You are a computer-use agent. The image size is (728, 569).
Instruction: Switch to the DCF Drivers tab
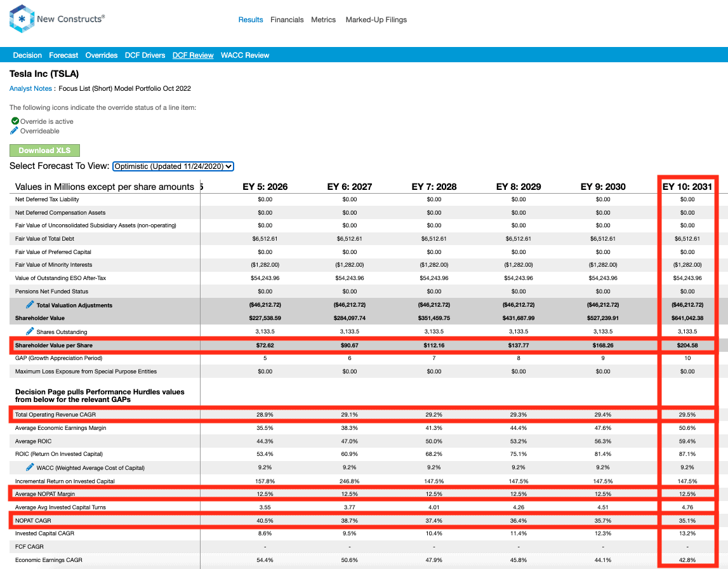tap(145, 55)
